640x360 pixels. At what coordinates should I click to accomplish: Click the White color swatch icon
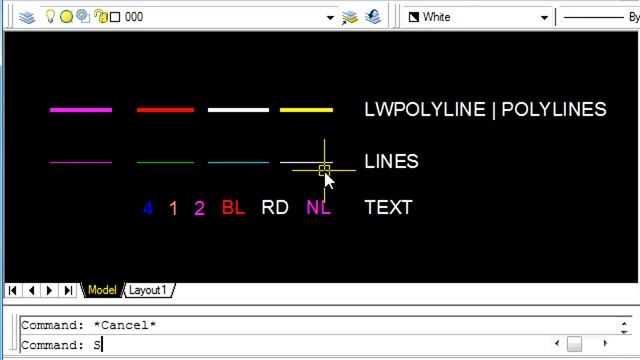click(414, 17)
